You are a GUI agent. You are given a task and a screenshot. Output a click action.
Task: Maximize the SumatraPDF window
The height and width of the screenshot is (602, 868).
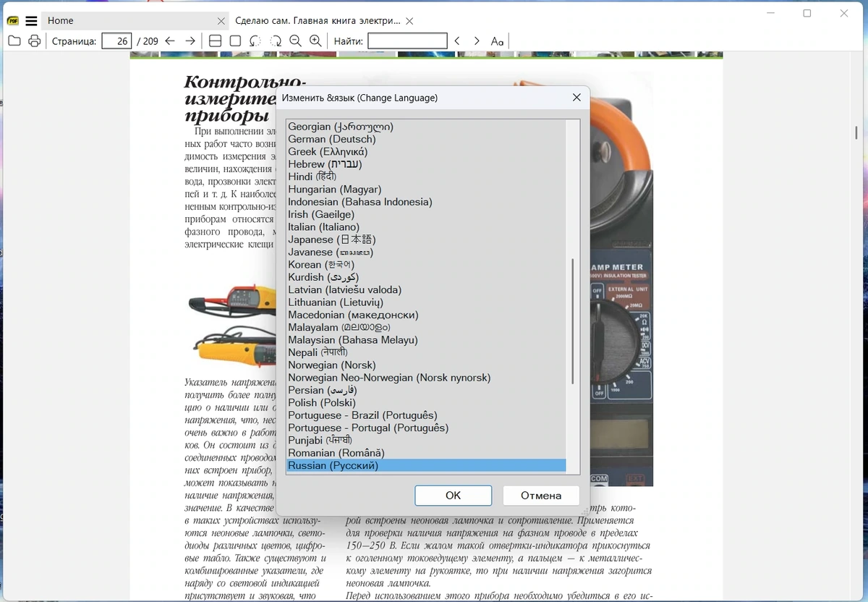click(x=807, y=13)
